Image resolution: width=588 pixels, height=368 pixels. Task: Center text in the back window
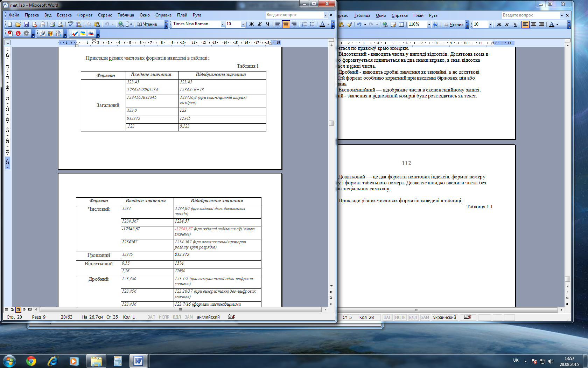pyautogui.click(x=533, y=25)
